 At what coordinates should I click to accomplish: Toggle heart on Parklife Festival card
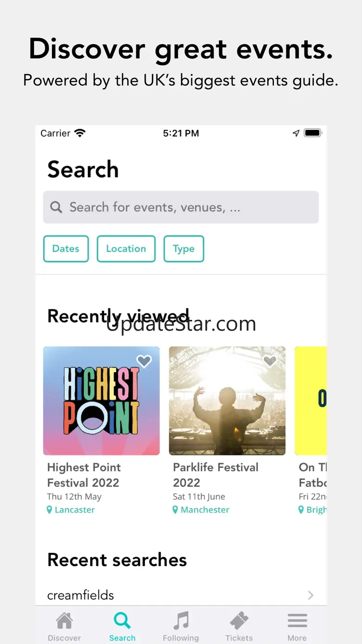tap(270, 361)
